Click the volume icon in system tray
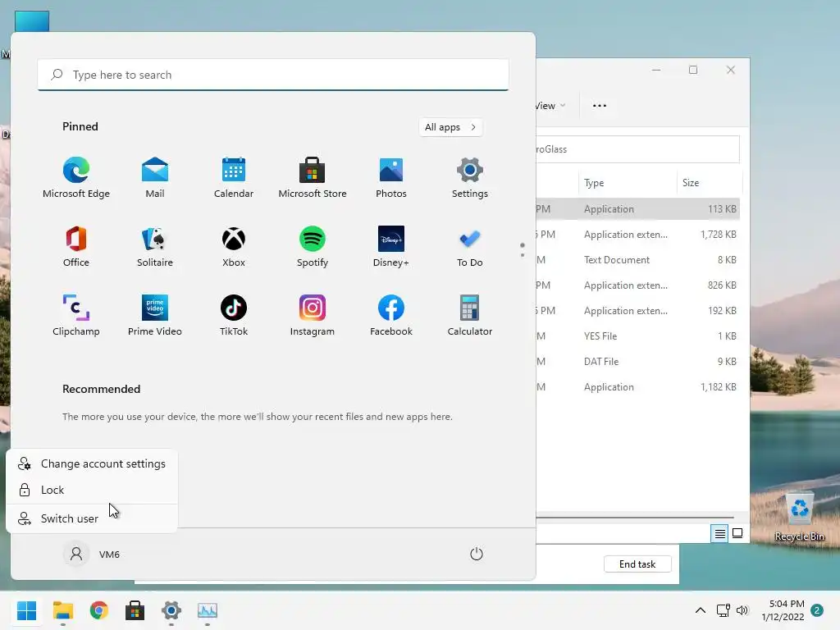Screen dimensions: 840x630 click(742, 610)
